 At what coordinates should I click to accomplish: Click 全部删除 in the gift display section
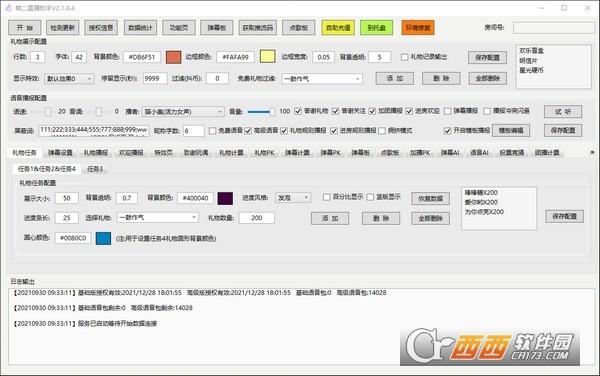(488, 78)
